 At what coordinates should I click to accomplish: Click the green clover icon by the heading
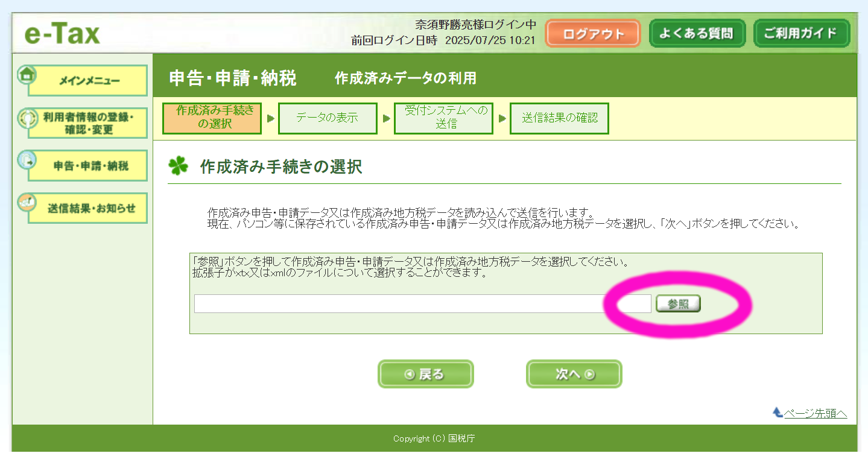pos(178,166)
